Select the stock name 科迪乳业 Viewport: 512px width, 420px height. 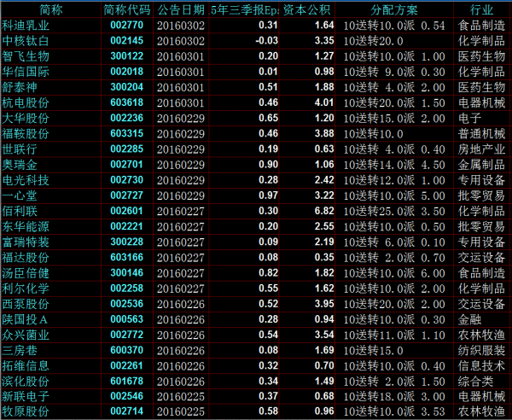[x=26, y=26]
